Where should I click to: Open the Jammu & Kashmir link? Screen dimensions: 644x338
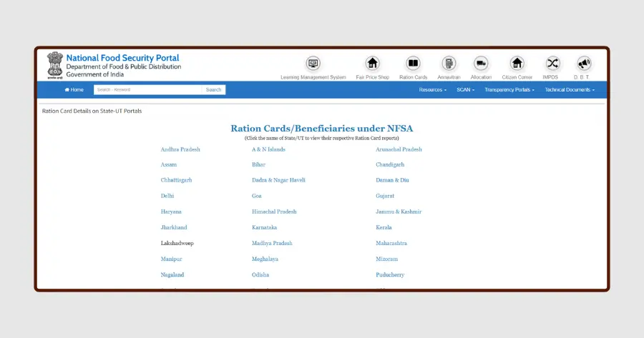tap(399, 212)
